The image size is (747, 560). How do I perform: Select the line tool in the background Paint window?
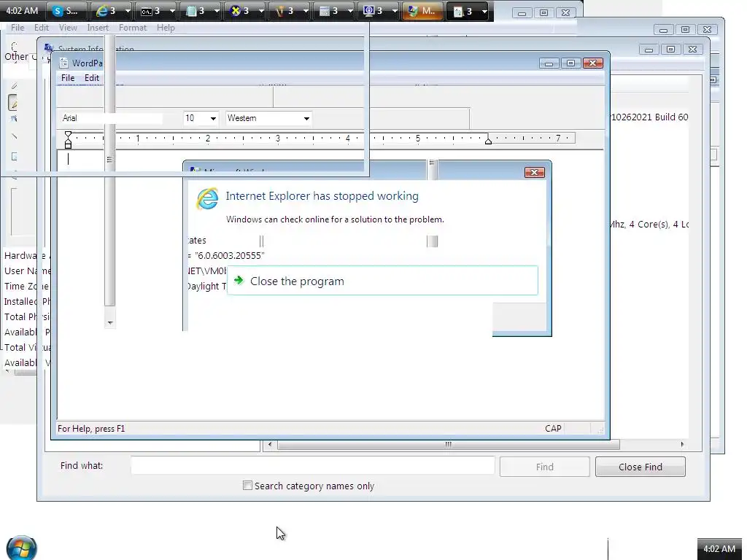(x=13, y=136)
